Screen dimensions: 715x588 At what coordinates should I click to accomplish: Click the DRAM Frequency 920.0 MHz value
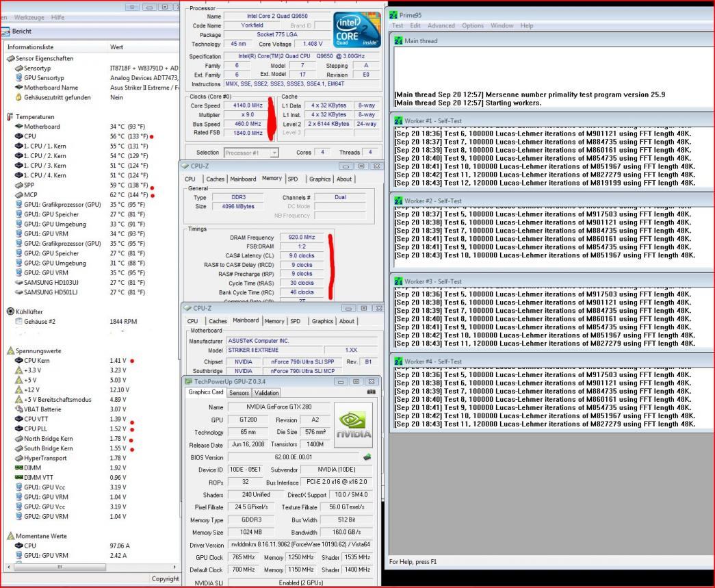tap(302, 238)
